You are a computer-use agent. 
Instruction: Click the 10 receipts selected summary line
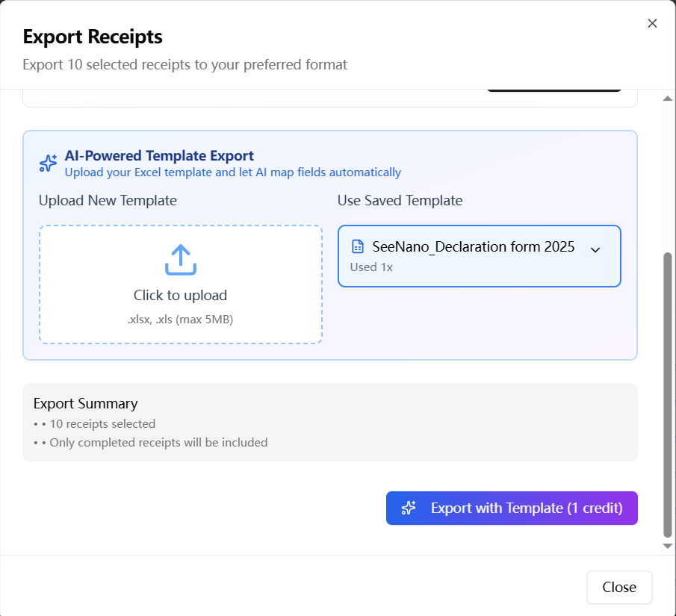point(102,423)
